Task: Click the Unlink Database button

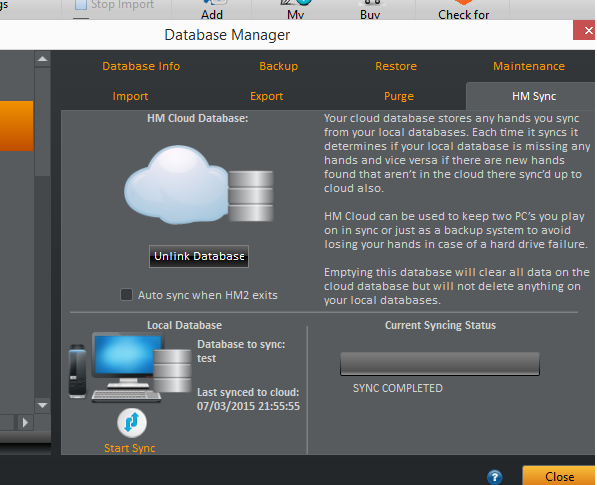Action: (199, 256)
